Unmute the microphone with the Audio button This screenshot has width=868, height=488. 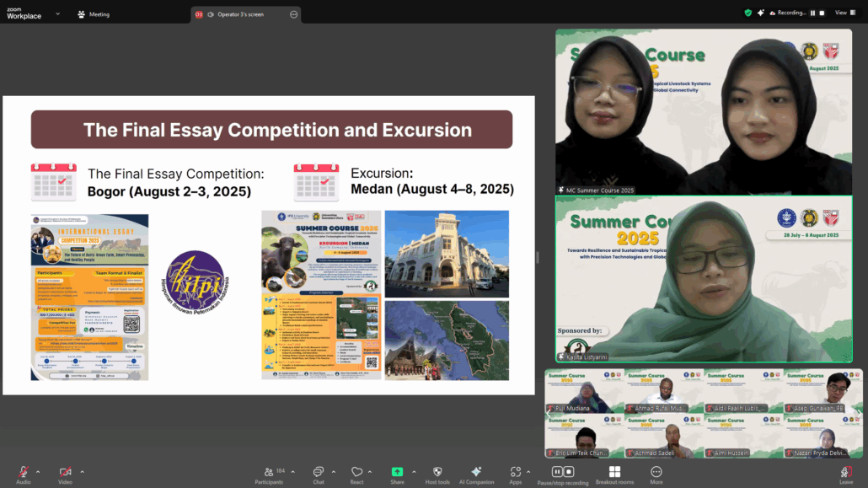(23, 472)
